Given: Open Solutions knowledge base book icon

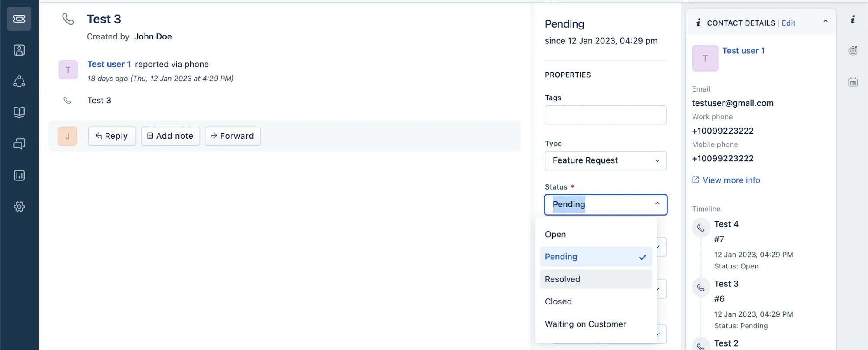Looking at the screenshot, I should click(x=19, y=112).
